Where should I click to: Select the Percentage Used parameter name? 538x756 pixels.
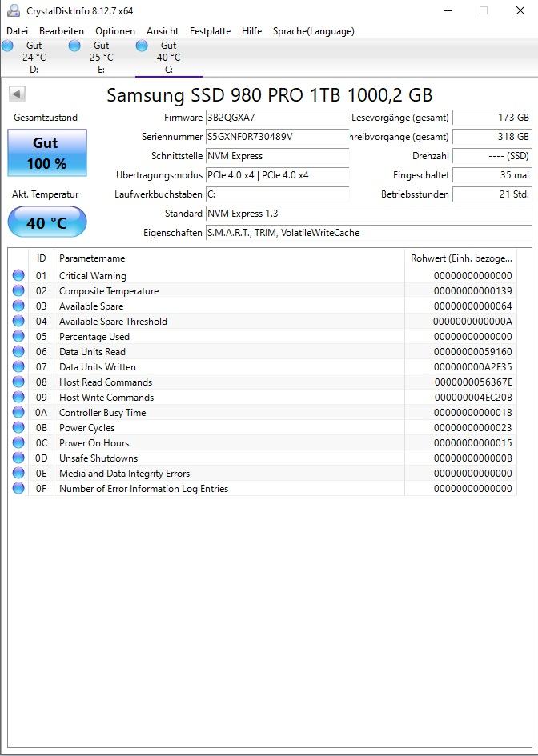pyautogui.click(x=94, y=337)
